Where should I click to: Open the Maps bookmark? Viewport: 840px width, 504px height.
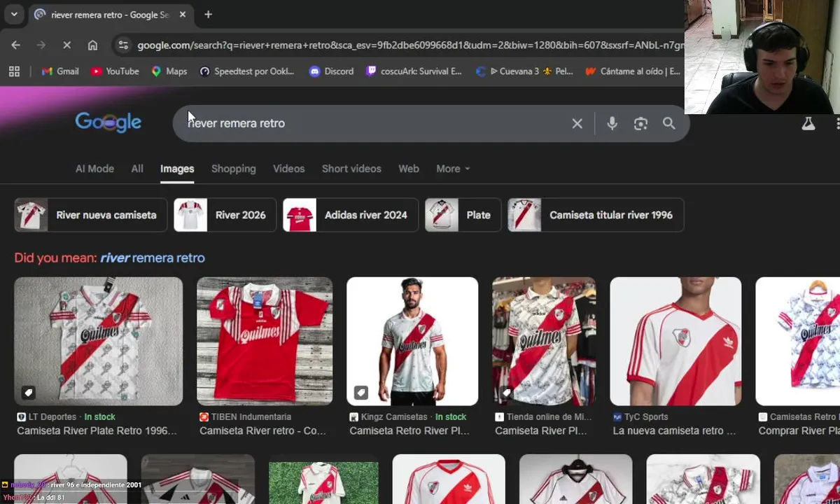[169, 71]
